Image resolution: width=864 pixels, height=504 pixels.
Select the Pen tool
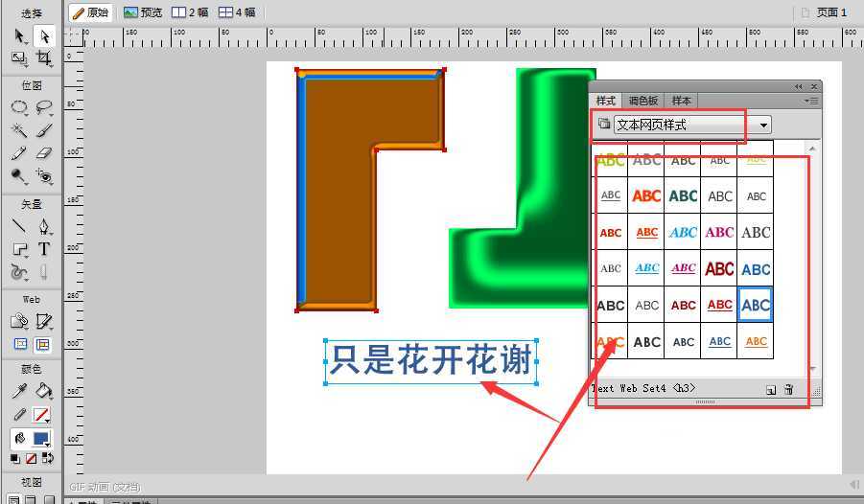coord(44,226)
